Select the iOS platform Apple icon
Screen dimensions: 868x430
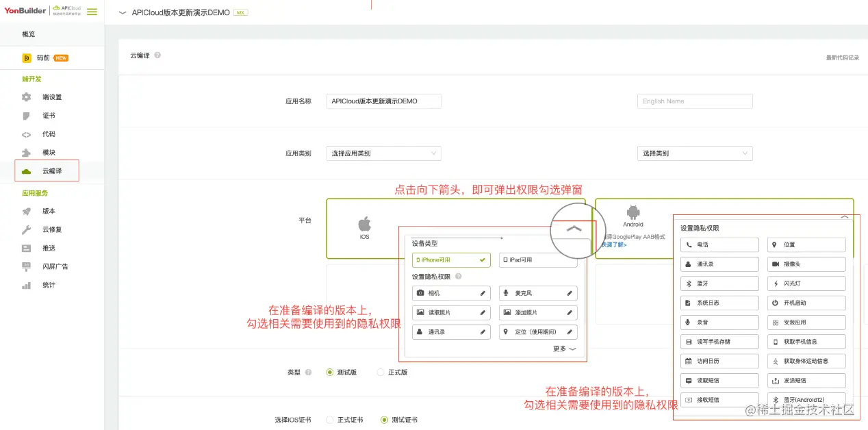(364, 224)
